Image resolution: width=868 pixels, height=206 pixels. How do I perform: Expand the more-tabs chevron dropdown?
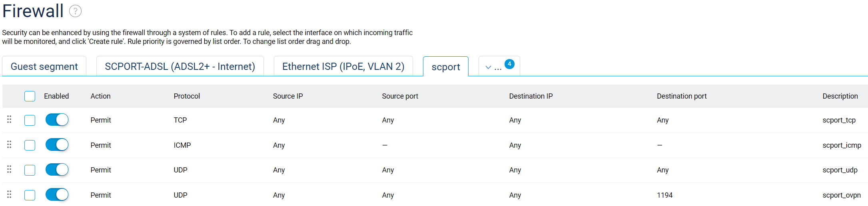pyautogui.click(x=488, y=67)
